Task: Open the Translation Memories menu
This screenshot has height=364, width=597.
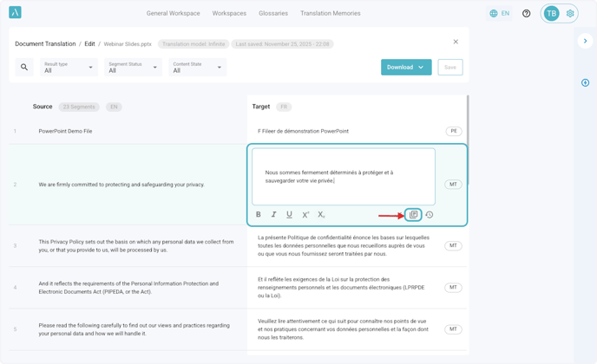Action: coord(330,14)
